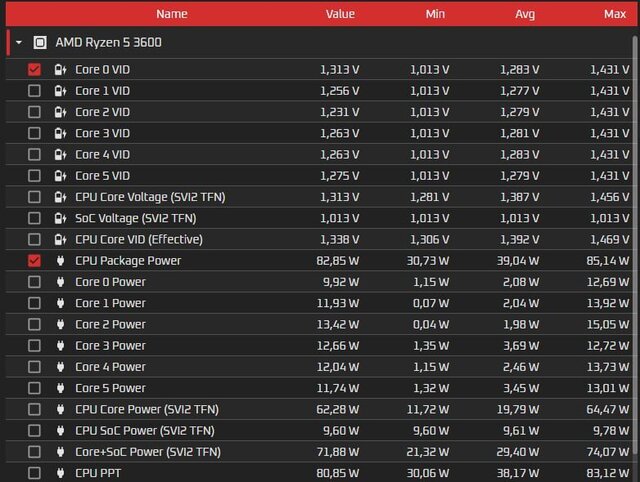Click the voltage icon for CPU Core VID (Effective)

coord(59,239)
